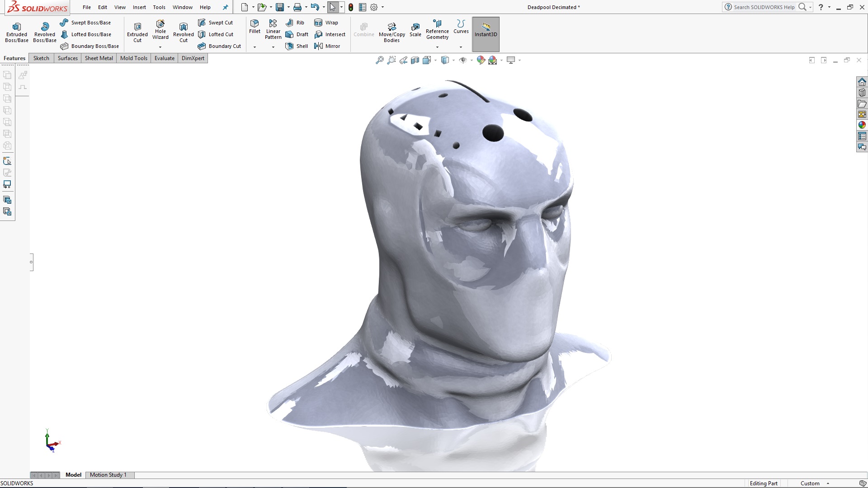The height and width of the screenshot is (488, 868).
Task: Switch to the Motion Study 1 tab
Action: tap(108, 475)
